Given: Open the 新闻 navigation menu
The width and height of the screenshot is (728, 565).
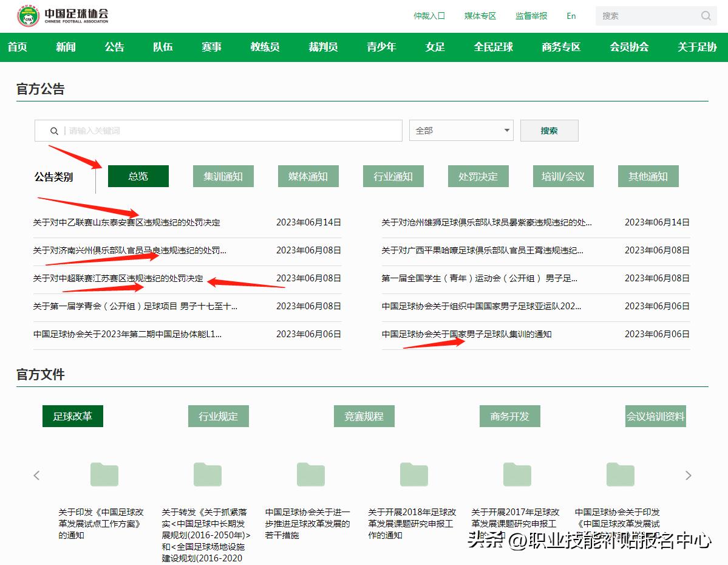Looking at the screenshot, I should [66, 47].
